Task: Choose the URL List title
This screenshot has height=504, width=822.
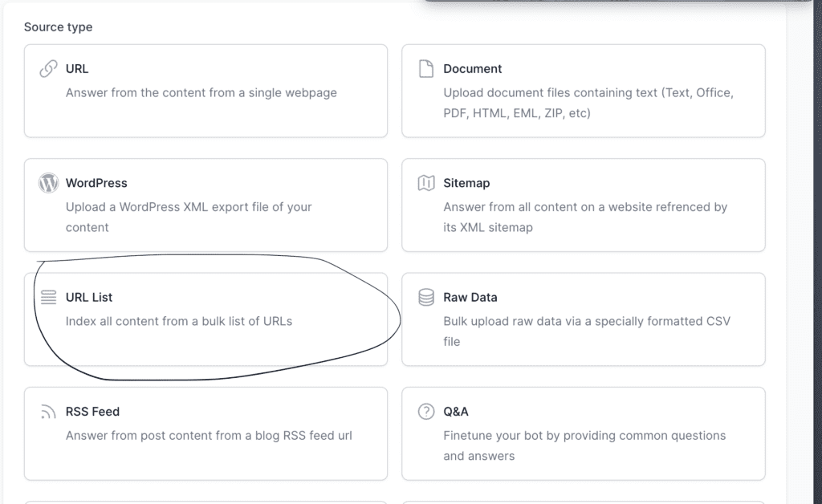Action: pyautogui.click(x=89, y=297)
